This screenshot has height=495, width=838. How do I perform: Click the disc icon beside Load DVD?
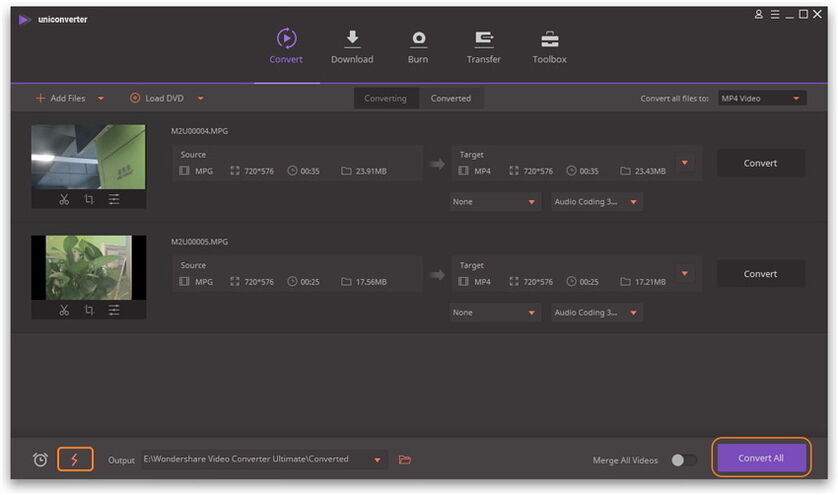[x=135, y=98]
